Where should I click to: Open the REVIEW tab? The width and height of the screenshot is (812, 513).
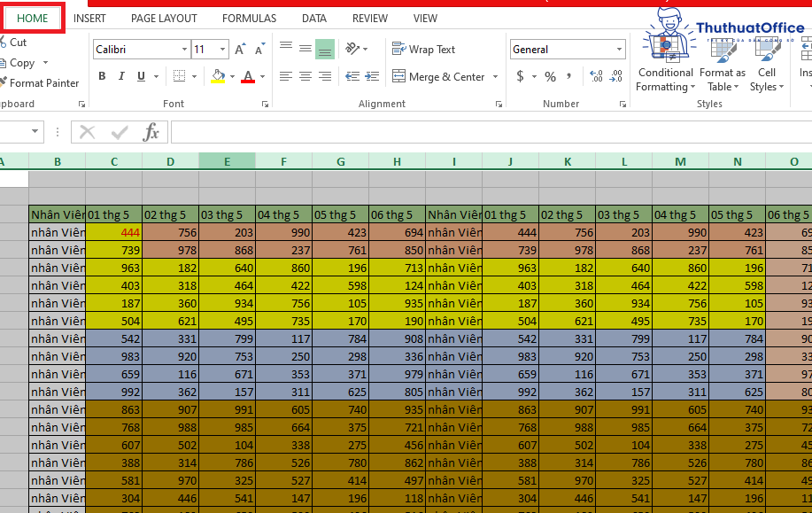pos(369,18)
